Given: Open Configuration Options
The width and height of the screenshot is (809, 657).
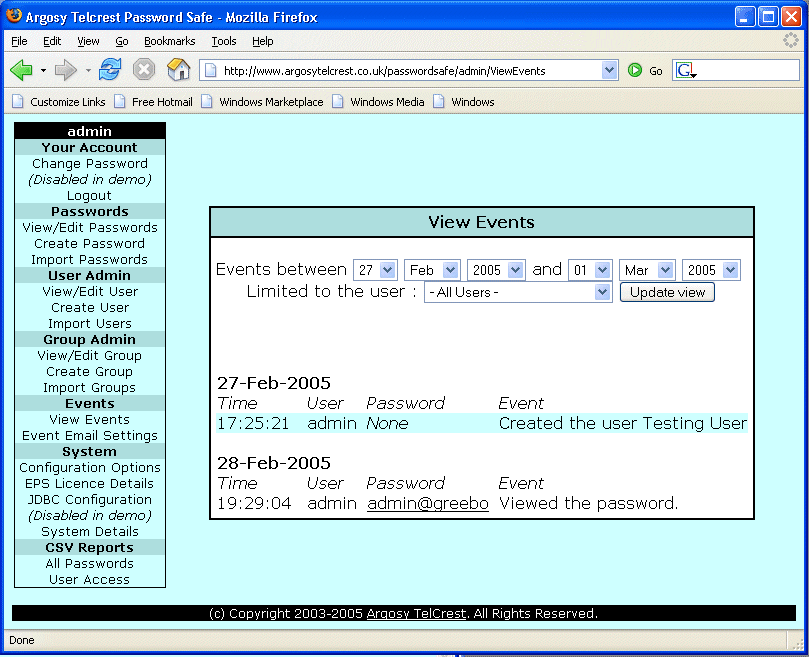Looking at the screenshot, I should click(x=90, y=468).
